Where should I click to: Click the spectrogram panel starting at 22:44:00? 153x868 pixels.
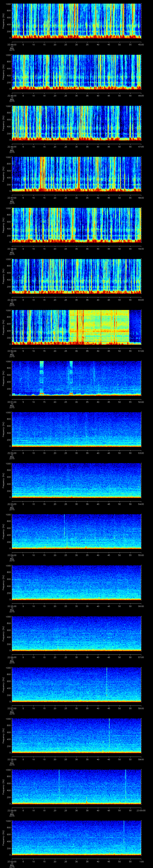coord(77,21)
